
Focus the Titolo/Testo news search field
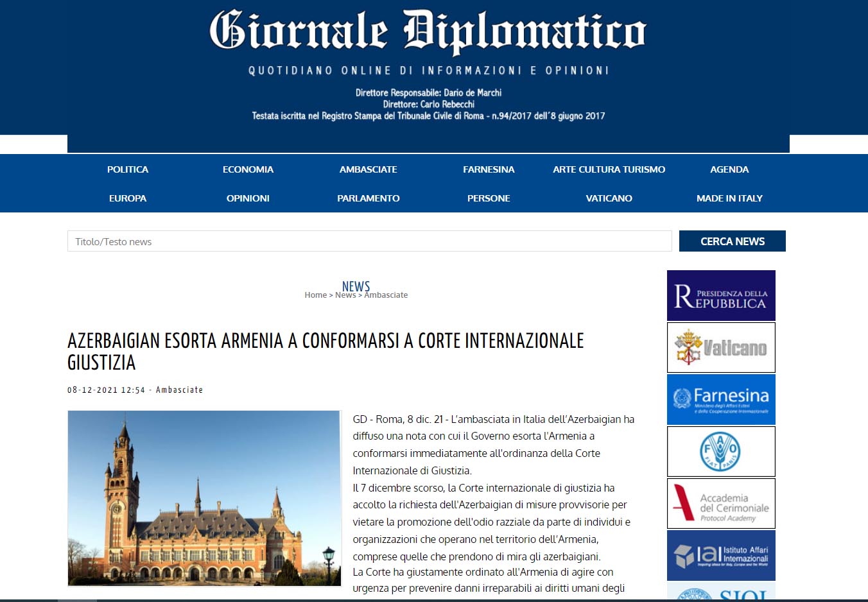click(x=370, y=241)
